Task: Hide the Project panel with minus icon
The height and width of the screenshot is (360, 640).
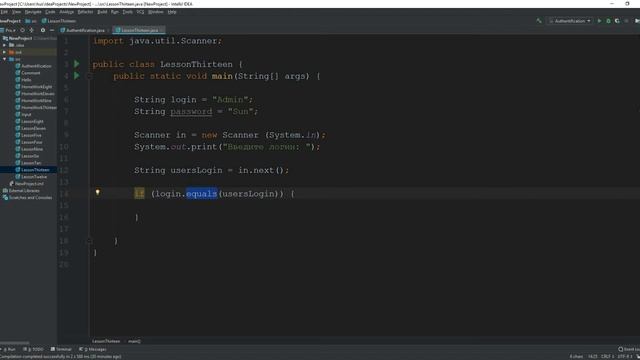Action: (x=52, y=30)
